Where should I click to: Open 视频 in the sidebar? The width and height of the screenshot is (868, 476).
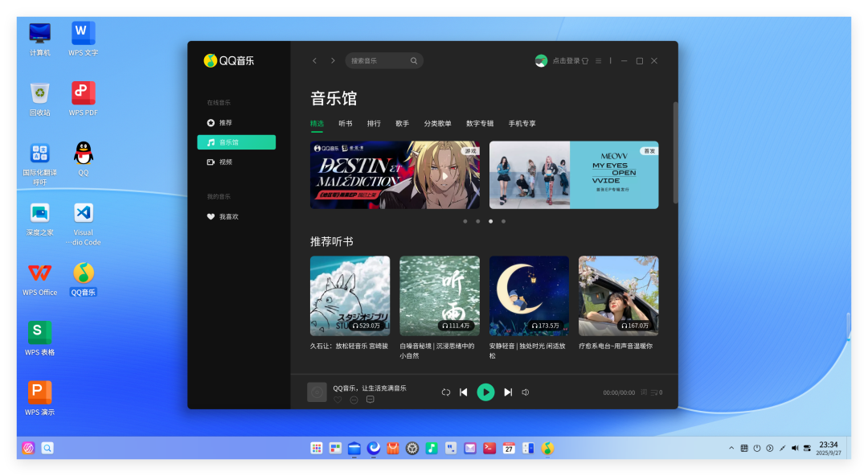(236, 162)
